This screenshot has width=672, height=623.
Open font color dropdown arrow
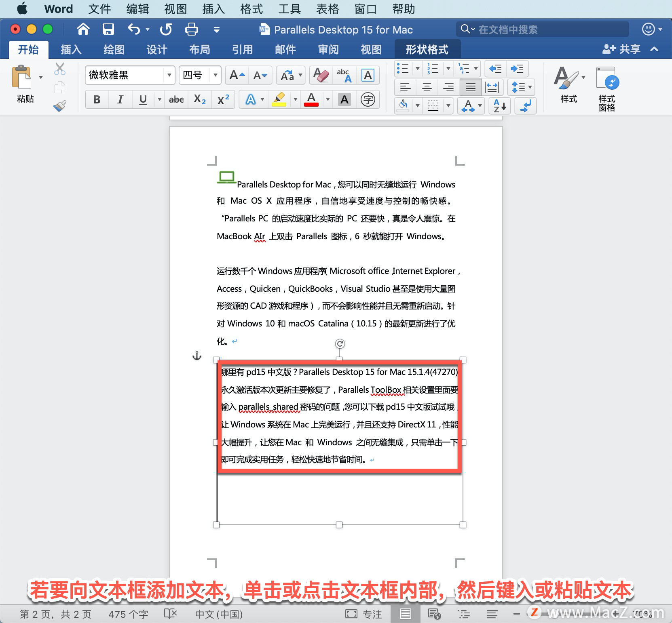328,99
